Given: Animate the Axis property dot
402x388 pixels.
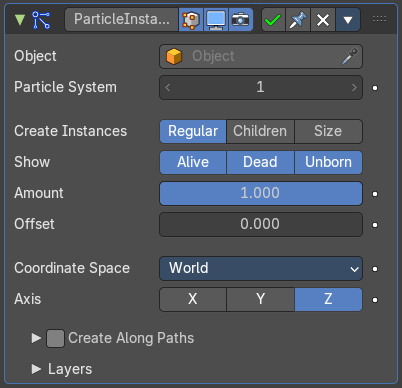Looking at the screenshot, I should coord(375,300).
